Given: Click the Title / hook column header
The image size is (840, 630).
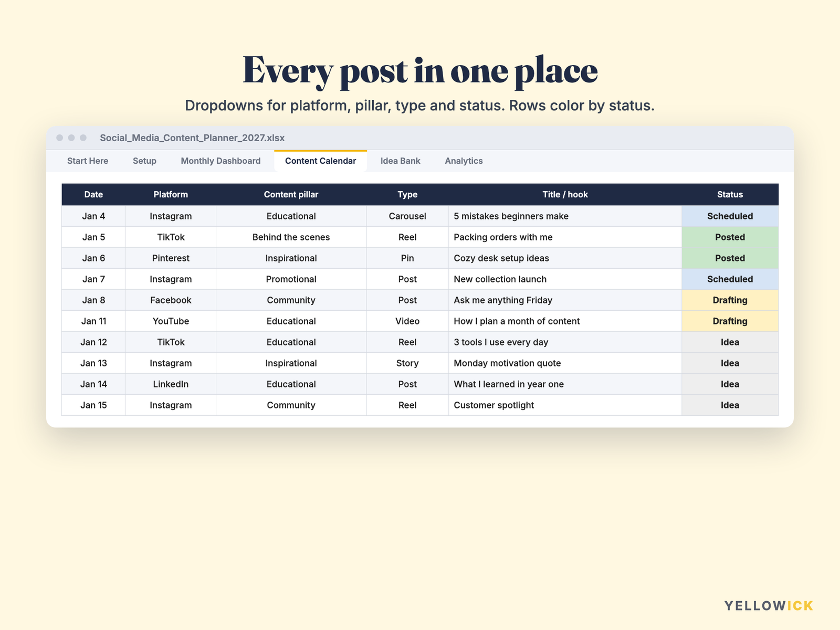Looking at the screenshot, I should [x=565, y=194].
